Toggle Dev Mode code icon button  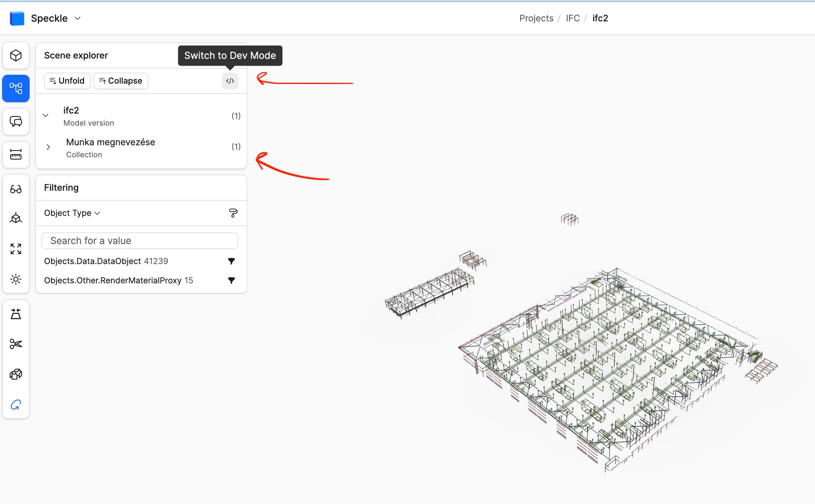tap(230, 81)
